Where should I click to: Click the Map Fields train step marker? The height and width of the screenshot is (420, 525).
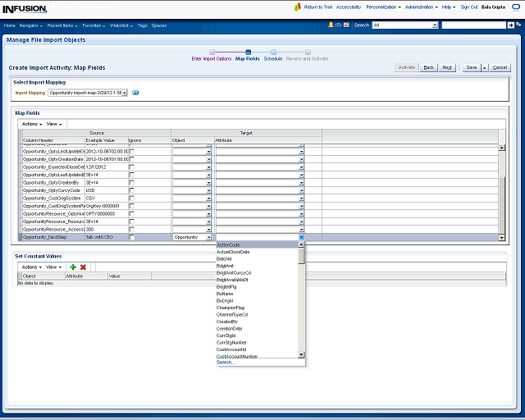pyautogui.click(x=247, y=52)
